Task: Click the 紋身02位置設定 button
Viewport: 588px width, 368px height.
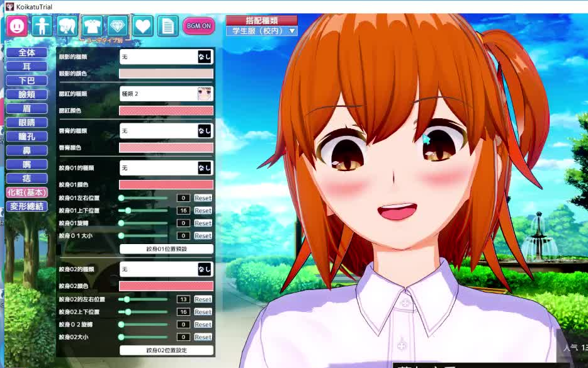Action: coord(166,350)
